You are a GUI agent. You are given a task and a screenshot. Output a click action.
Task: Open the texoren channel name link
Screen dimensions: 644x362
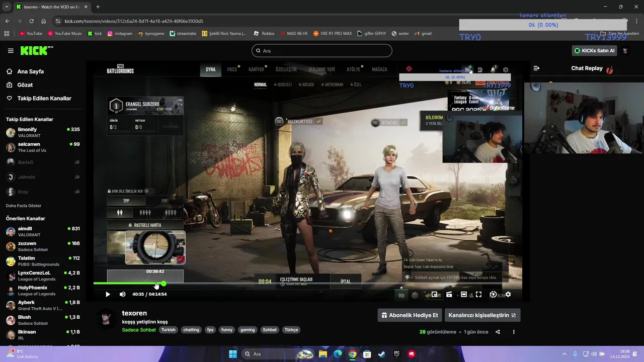click(x=134, y=313)
